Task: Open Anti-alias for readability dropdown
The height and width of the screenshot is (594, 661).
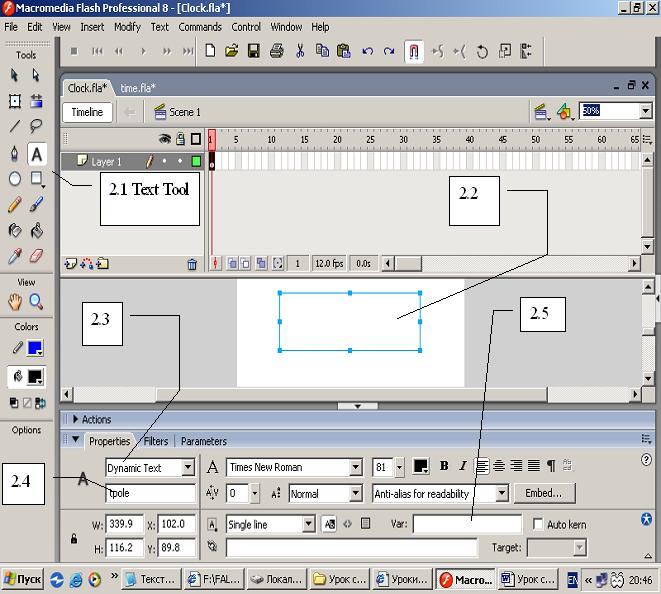Action: click(501, 493)
